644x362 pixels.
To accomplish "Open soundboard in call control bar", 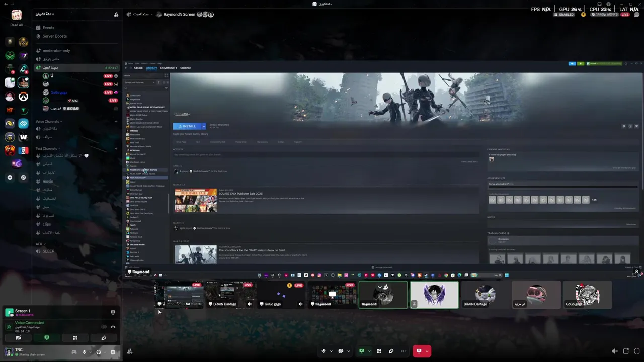I will tap(391, 351).
